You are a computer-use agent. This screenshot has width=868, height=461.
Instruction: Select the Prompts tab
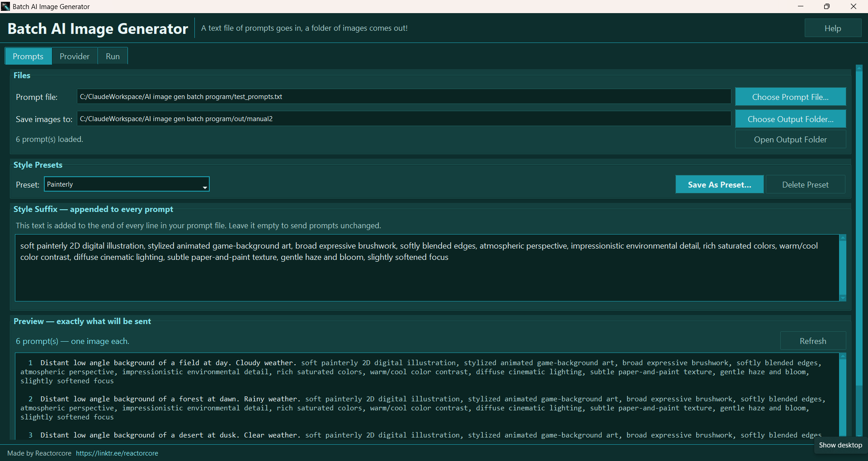pos(28,56)
